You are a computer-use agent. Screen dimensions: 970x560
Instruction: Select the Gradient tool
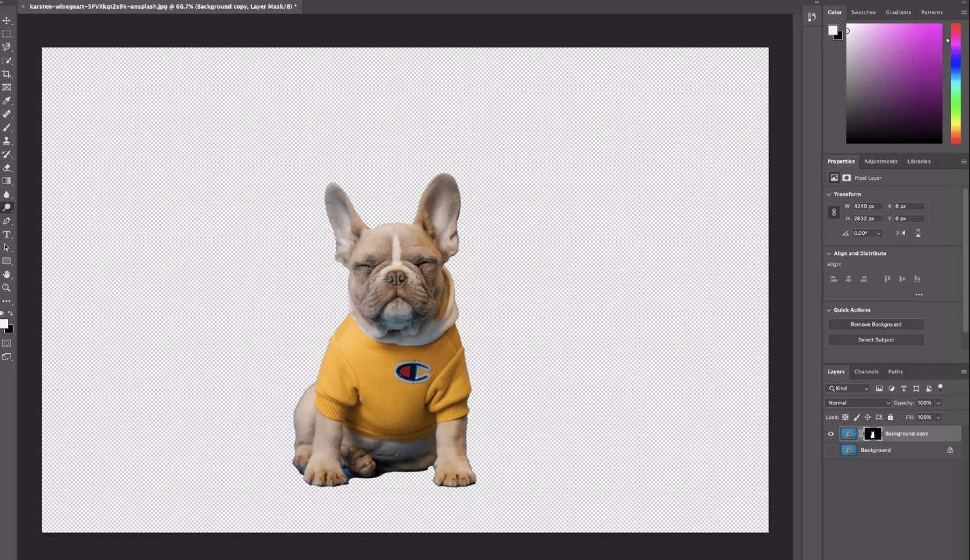coord(7,181)
